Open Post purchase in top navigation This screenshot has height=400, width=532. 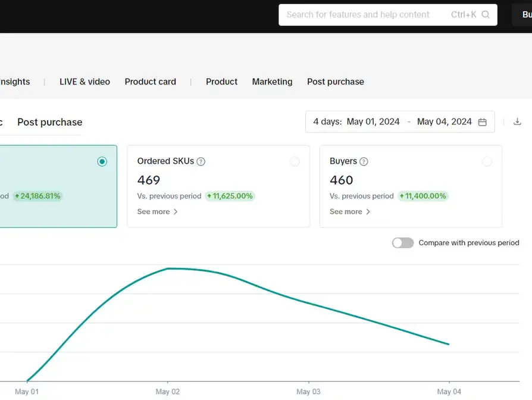click(x=335, y=82)
